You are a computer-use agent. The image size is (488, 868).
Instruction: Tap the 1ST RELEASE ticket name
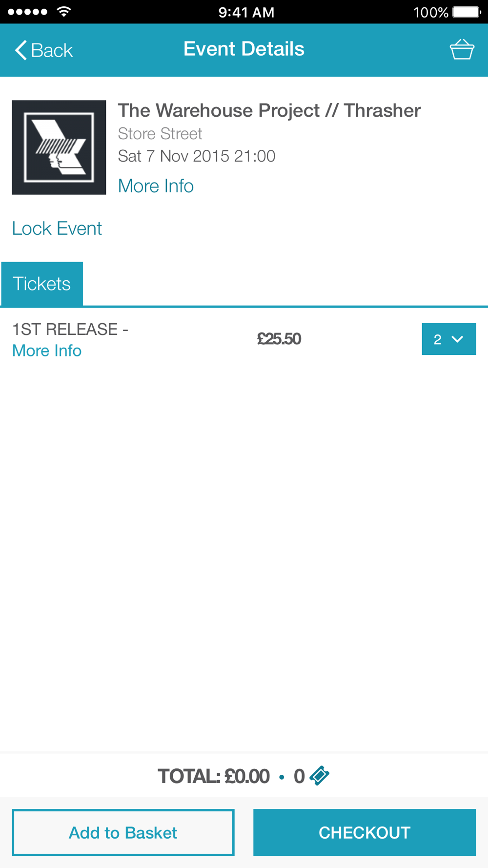point(70,330)
